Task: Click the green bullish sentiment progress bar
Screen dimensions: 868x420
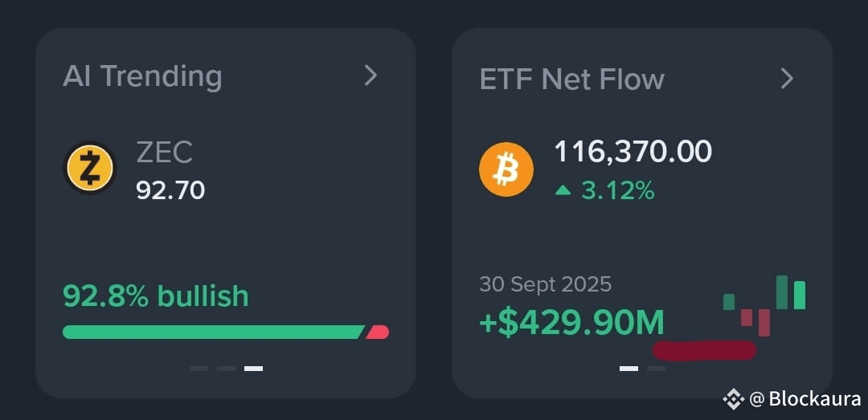Action: 214,332
